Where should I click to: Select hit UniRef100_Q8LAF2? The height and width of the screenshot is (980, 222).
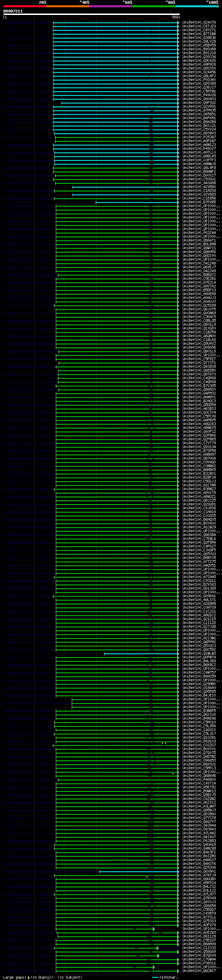coord(199,76)
